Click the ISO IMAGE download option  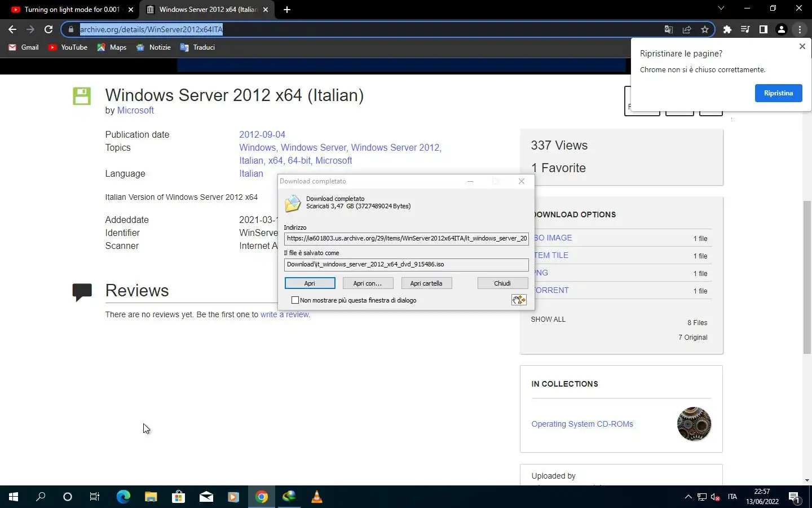pos(553,238)
